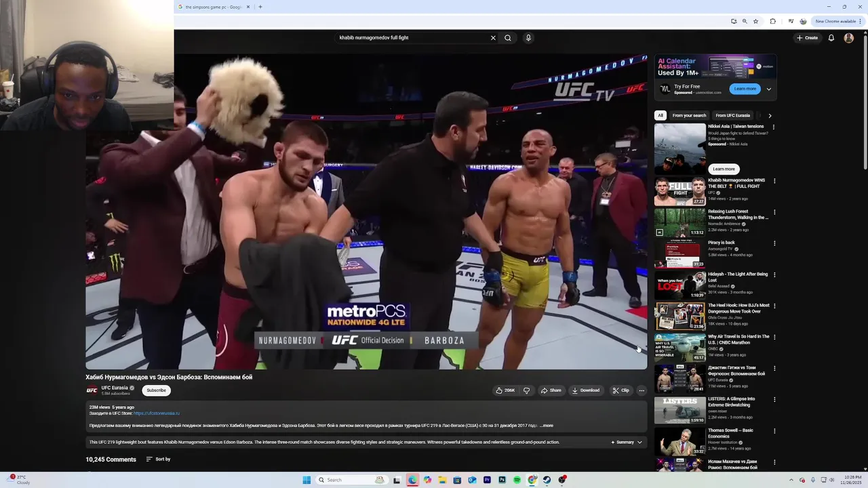Screen dimensions: 868x488
Task: Open a new Chrome tab
Action: point(260,7)
